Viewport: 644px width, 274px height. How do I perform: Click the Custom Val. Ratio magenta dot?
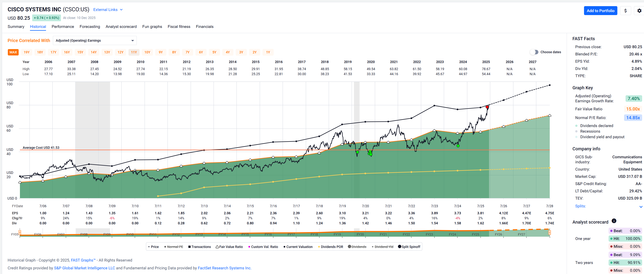click(249, 247)
